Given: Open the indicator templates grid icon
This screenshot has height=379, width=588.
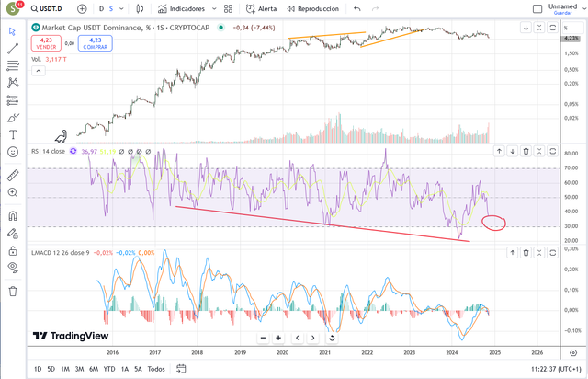Looking at the screenshot, I should click(228, 8).
